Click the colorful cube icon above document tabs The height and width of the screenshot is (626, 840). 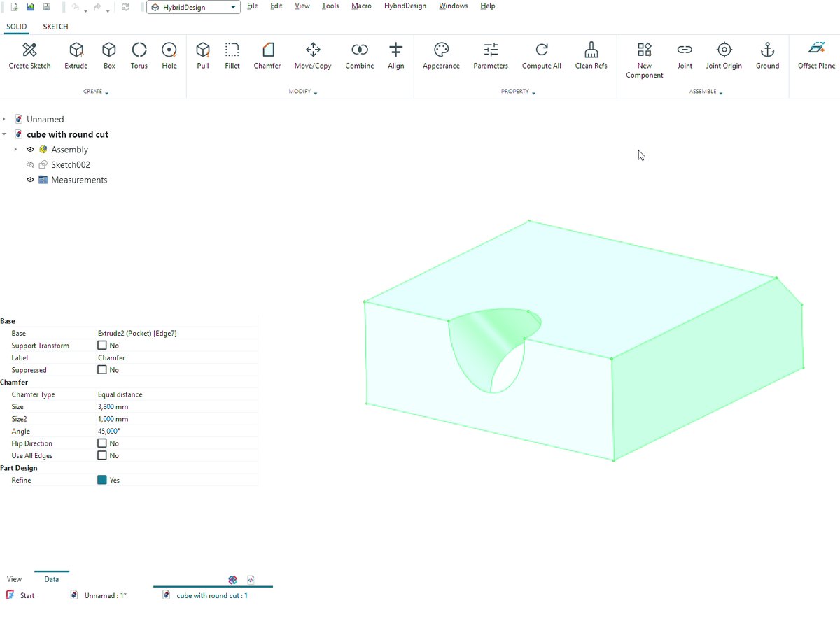[233, 579]
